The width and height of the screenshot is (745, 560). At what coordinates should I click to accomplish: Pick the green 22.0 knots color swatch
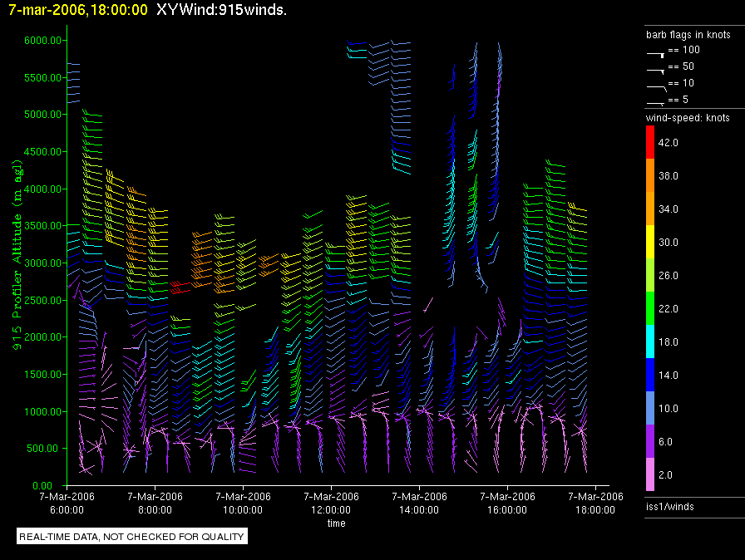[651, 308]
